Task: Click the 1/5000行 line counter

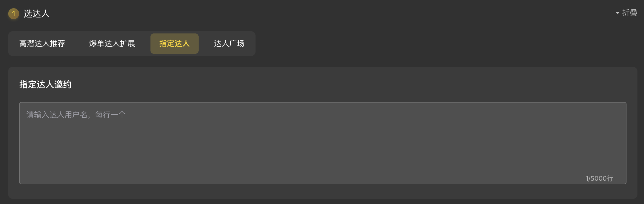Action: (599, 178)
